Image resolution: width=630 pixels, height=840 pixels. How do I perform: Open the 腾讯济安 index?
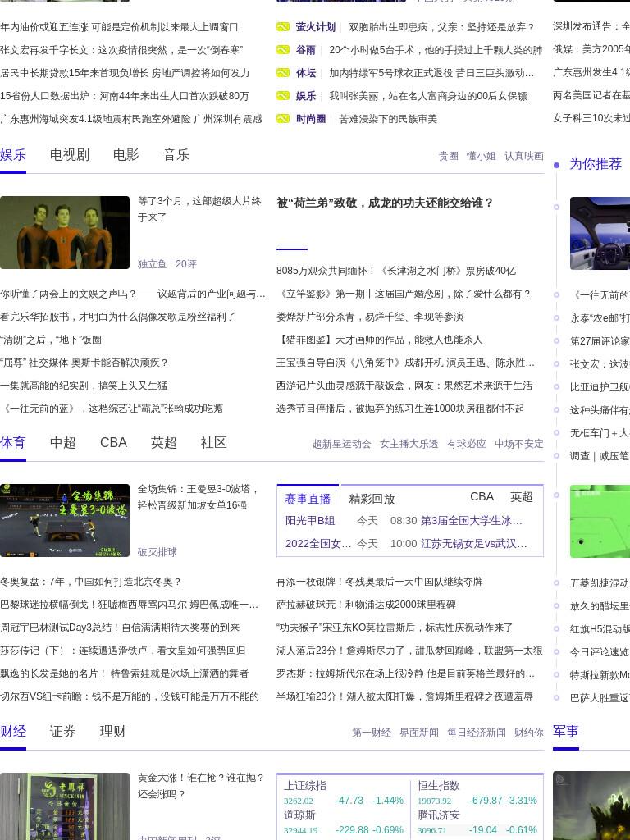point(439,815)
